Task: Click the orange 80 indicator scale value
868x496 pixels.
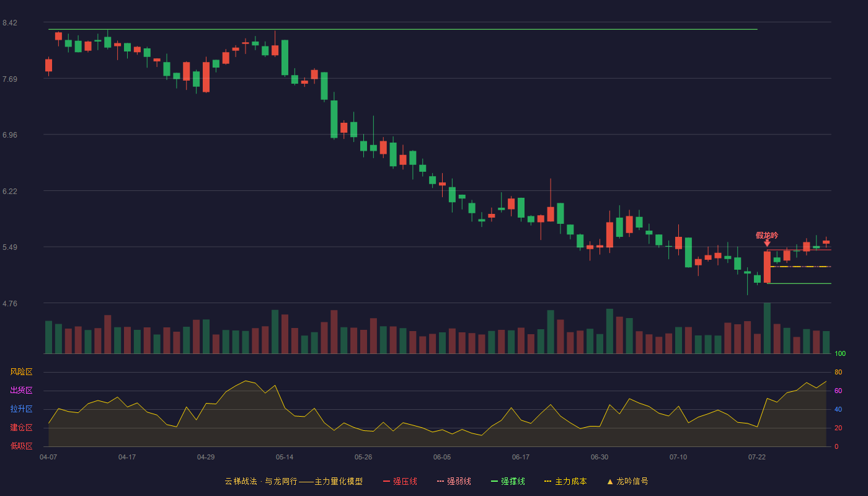Action: [x=838, y=373]
